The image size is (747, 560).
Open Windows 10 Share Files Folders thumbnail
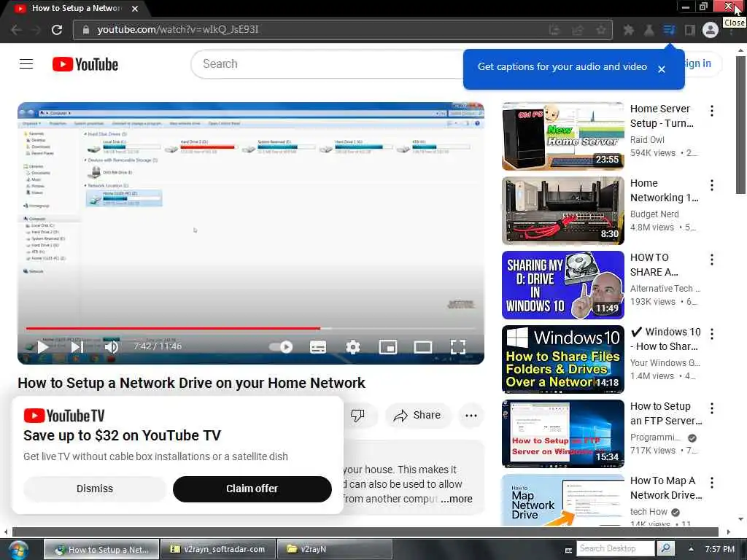[x=562, y=359]
